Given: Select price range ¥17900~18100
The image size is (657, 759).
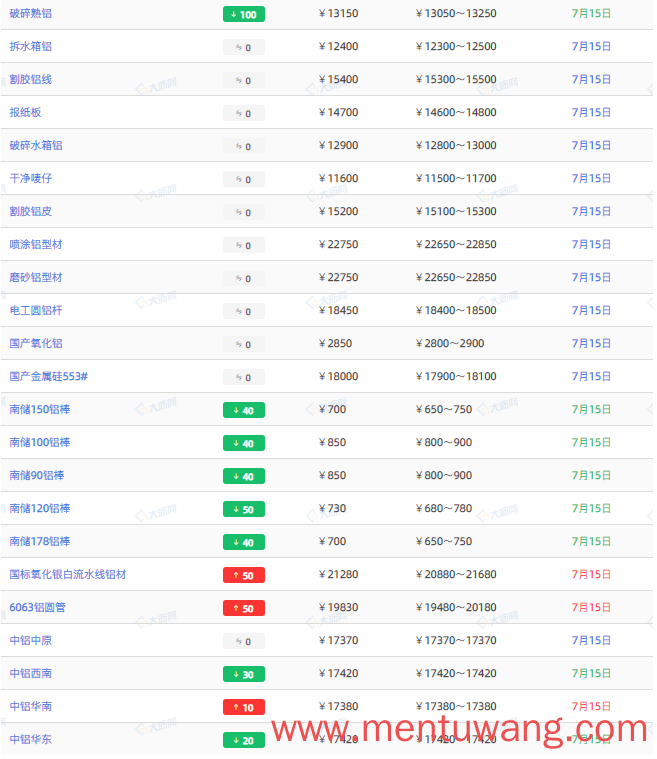Looking at the screenshot, I should [x=456, y=376].
